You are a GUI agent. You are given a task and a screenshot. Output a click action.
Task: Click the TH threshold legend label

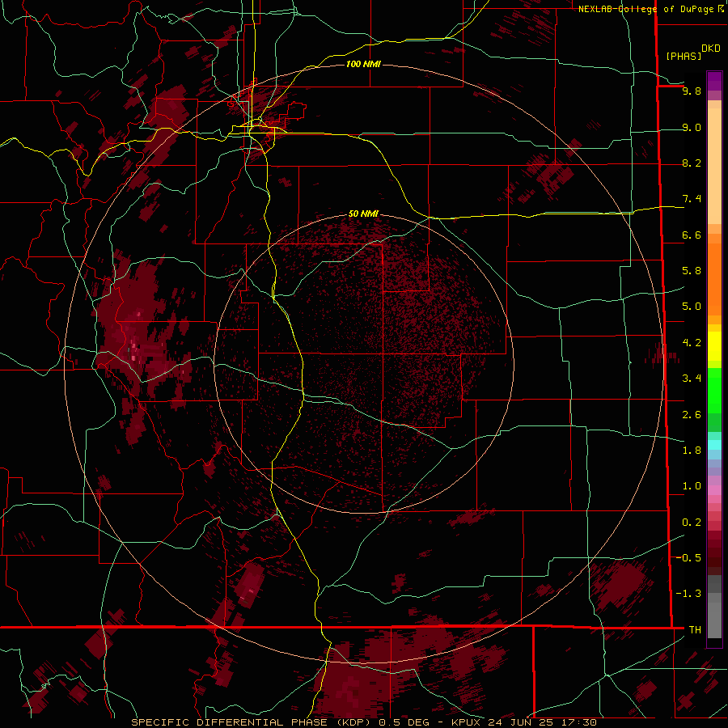click(695, 630)
